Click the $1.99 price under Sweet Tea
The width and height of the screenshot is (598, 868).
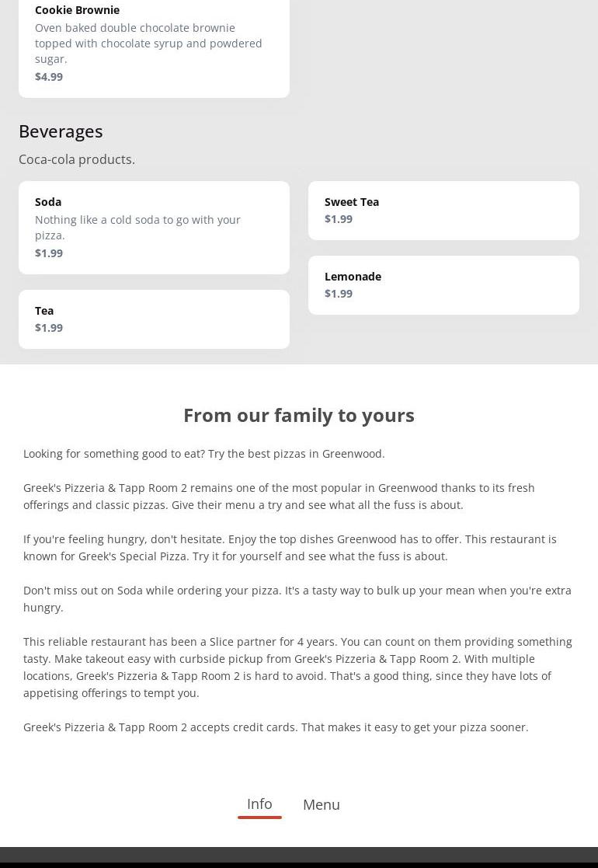pyautogui.click(x=339, y=219)
